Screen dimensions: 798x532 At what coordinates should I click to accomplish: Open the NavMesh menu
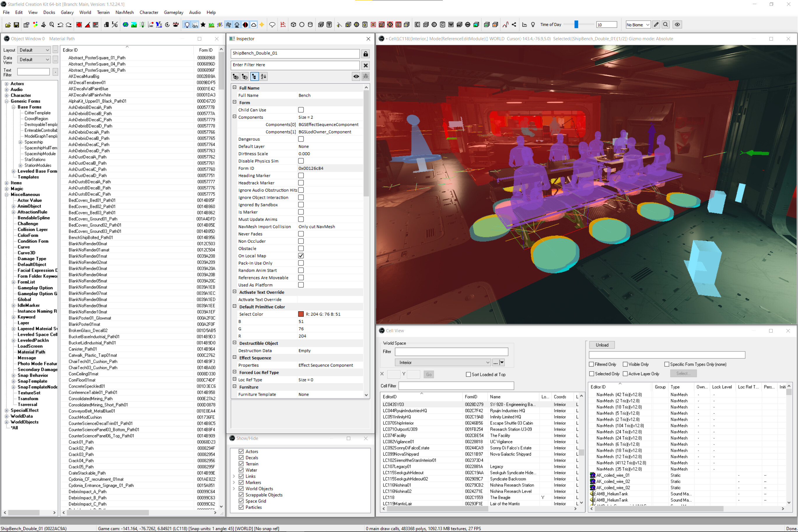124,12
